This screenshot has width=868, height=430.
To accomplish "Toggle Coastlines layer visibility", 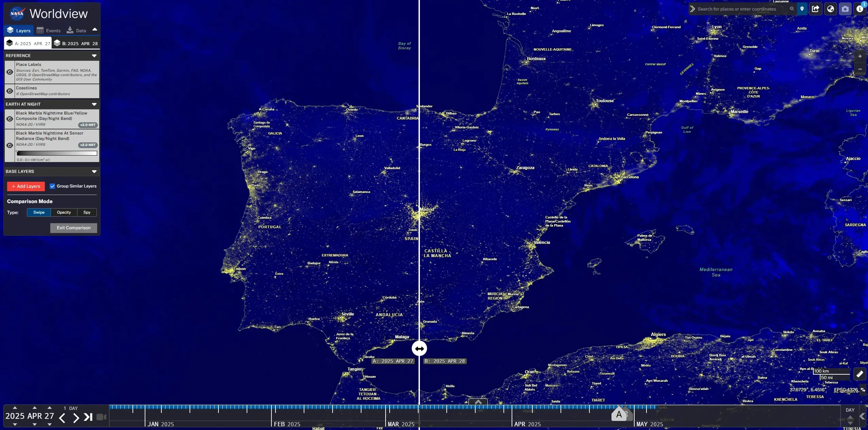I will coord(10,91).
